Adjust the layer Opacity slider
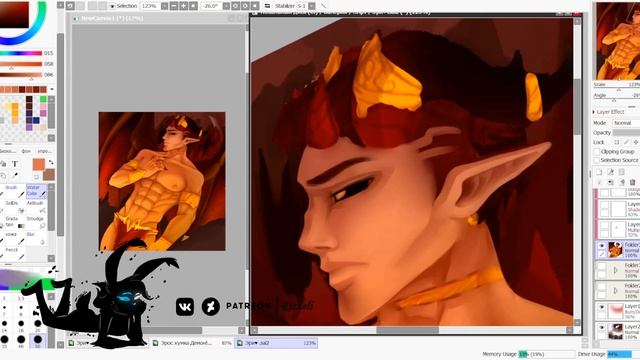Viewport: 640px width, 360px height. (x=626, y=133)
